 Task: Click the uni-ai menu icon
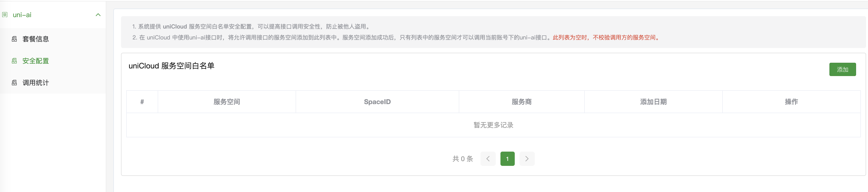(5, 15)
